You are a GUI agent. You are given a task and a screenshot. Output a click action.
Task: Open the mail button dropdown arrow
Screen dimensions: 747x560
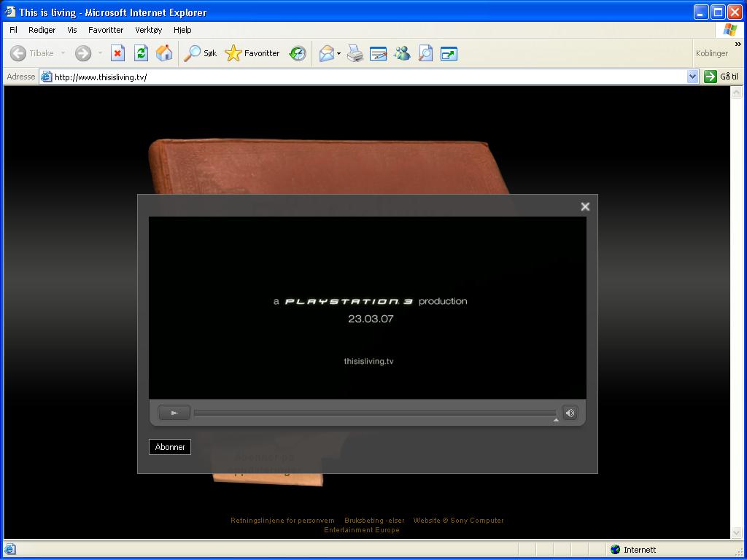(338, 53)
